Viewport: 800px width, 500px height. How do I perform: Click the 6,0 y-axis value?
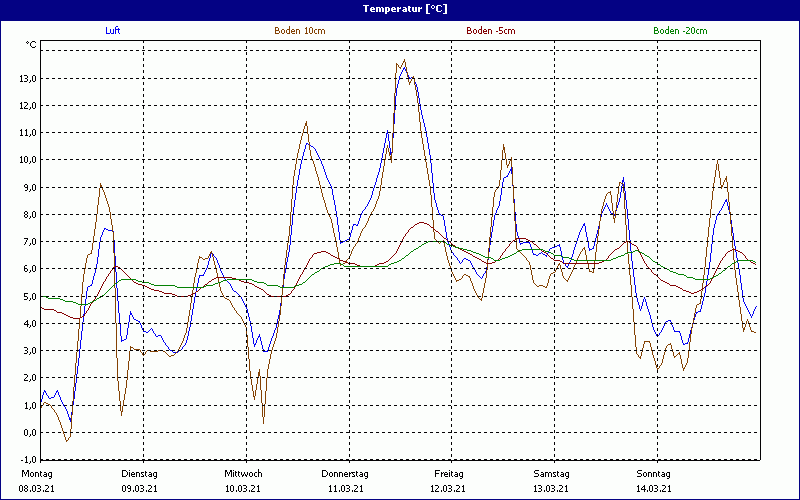coord(29,269)
